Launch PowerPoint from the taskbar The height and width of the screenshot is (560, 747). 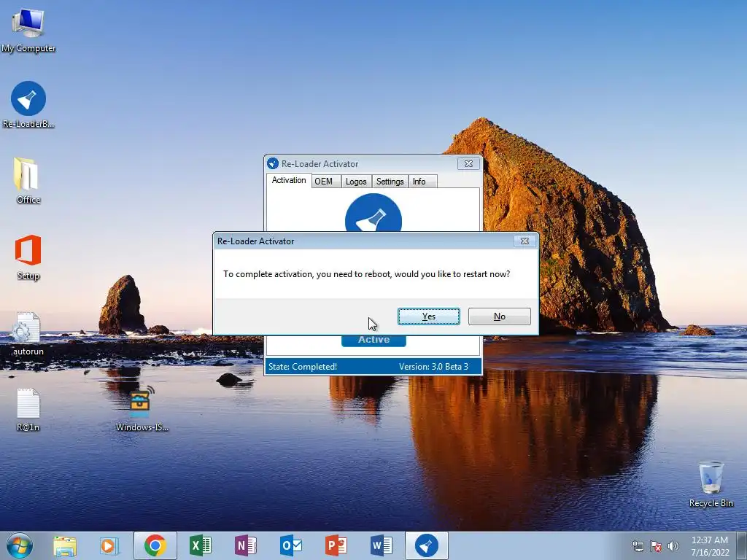click(x=336, y=545)
